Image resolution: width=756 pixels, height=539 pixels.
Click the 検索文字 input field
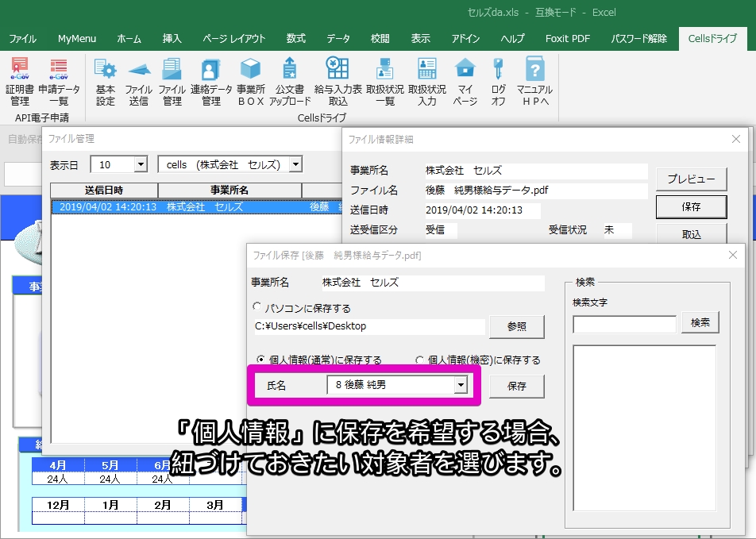tap(624, 324)
